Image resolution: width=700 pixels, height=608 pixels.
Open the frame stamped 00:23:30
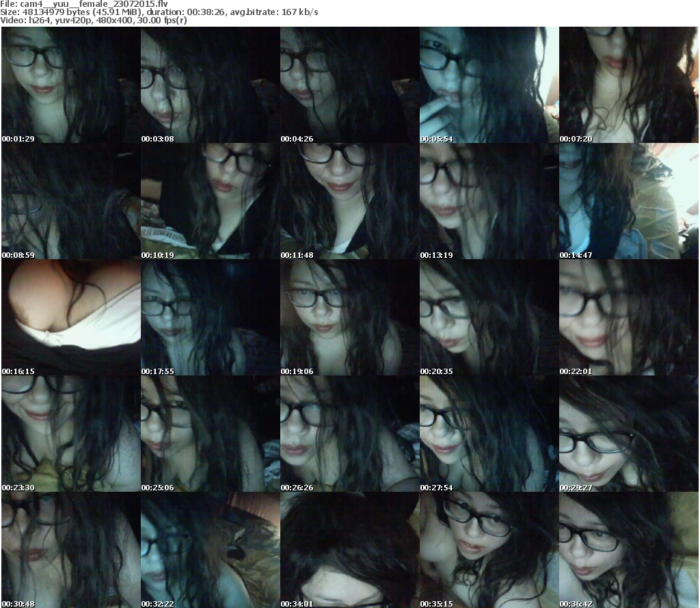click(71, 434)
